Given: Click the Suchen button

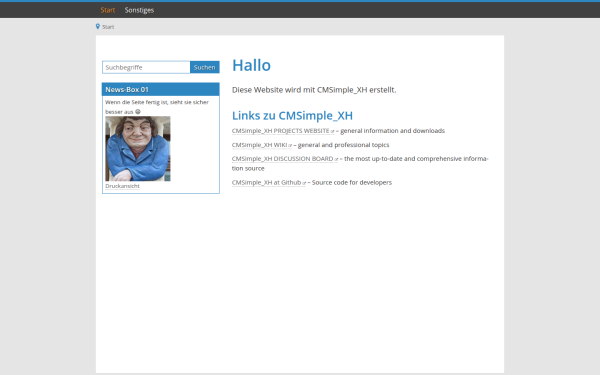Looking at the screenshot, I should [x=205, y=67].
